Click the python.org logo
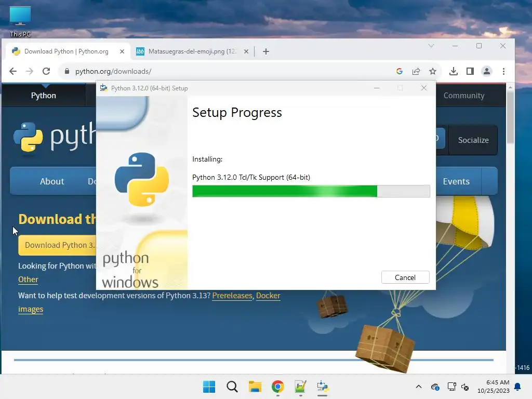The width and height of the screenshot is (532, 399). click(55, 137)
